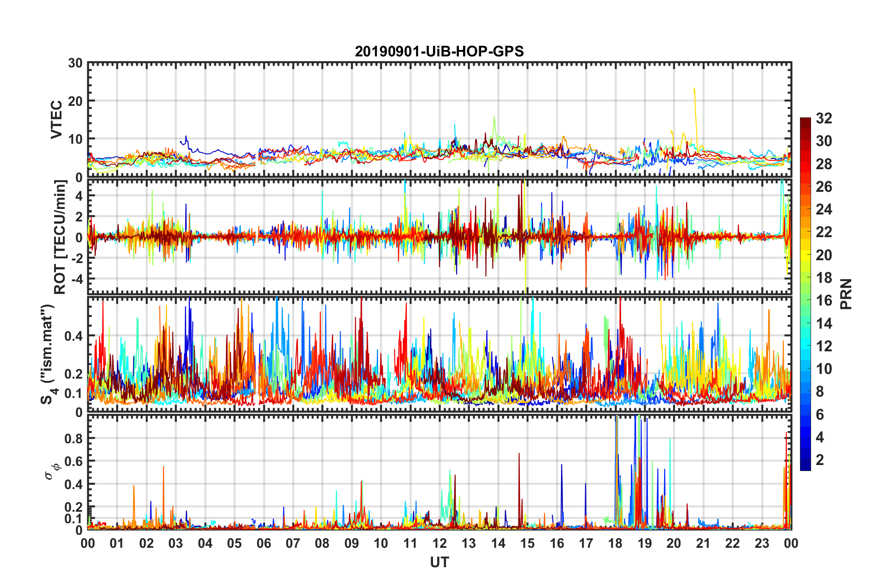Click the ROT [TECU/min] axis label
Image resolution: width=879 pixels, height=588 pixels.
coord(60,237)
